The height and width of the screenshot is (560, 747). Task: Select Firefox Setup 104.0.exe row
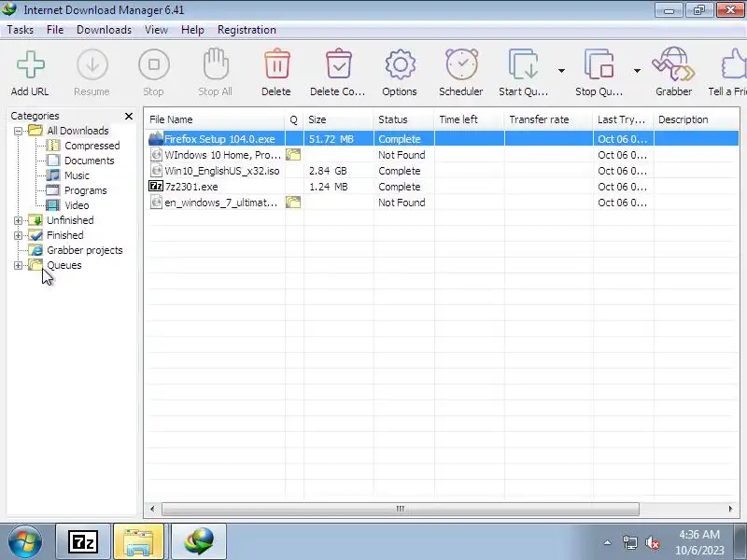coord(442,139)
